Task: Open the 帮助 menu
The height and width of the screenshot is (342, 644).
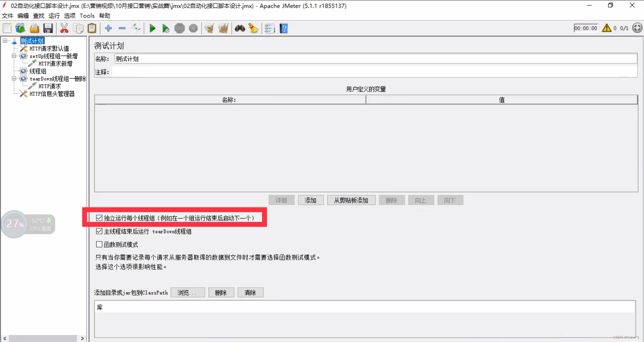Action: (105, 16)
